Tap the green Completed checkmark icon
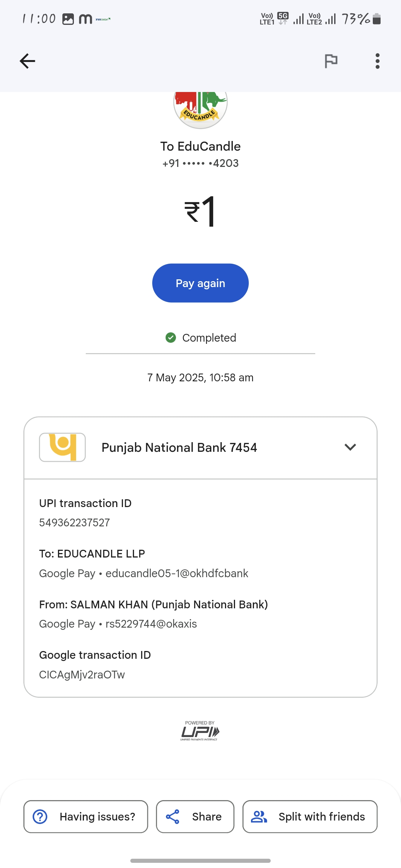Image resolution: width=401 pixels, height=868 pixels. click(171, 338)
